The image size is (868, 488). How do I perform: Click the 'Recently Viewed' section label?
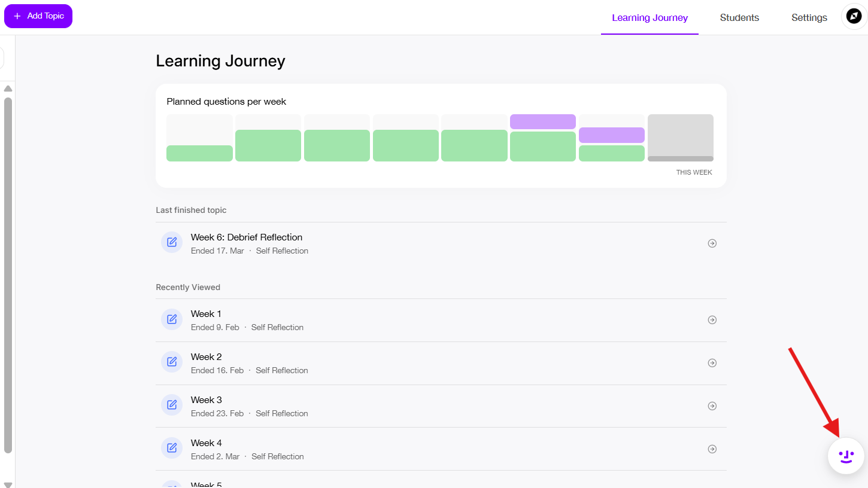coord(188,288)
